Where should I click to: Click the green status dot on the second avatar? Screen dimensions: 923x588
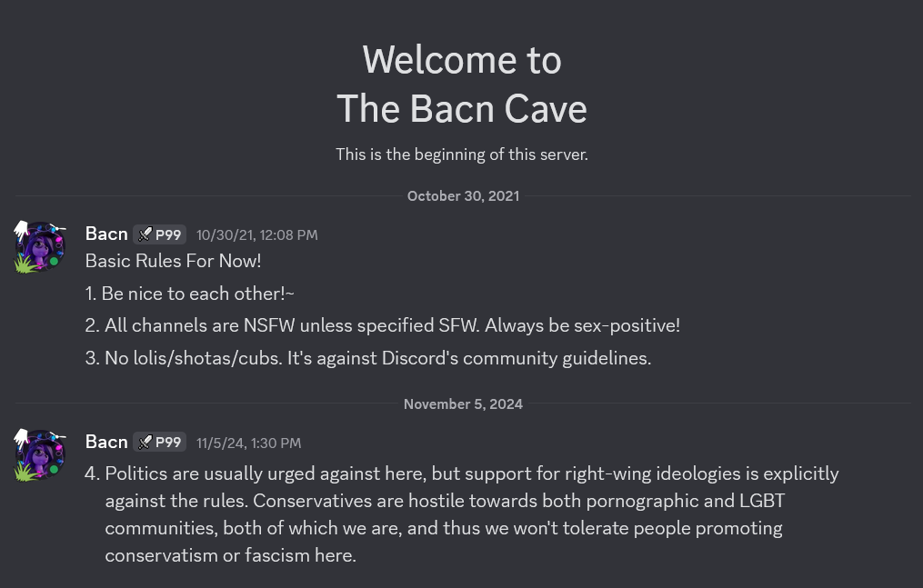(55, 469)
